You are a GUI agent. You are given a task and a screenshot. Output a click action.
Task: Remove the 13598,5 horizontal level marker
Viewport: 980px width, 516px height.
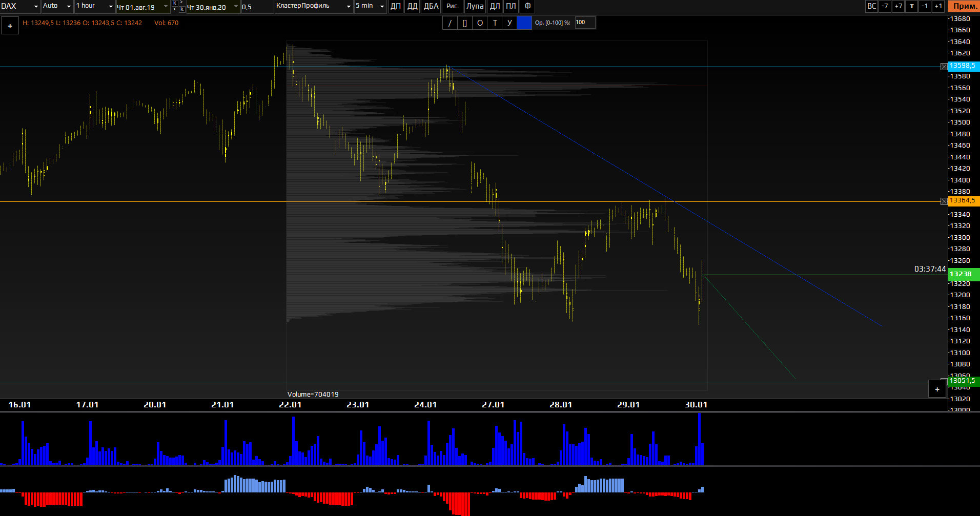pyautogui.click(x=944, y=67)
